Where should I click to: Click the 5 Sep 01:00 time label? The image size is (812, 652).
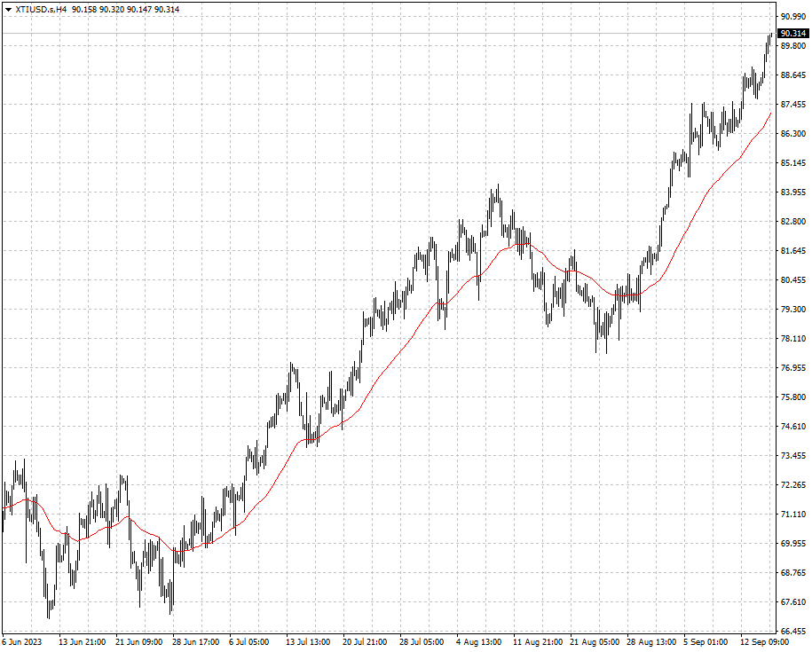click(x=706, y=642)
